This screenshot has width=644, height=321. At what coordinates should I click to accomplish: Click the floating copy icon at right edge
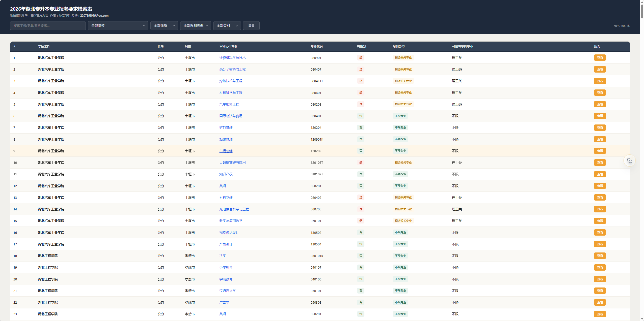629,160
